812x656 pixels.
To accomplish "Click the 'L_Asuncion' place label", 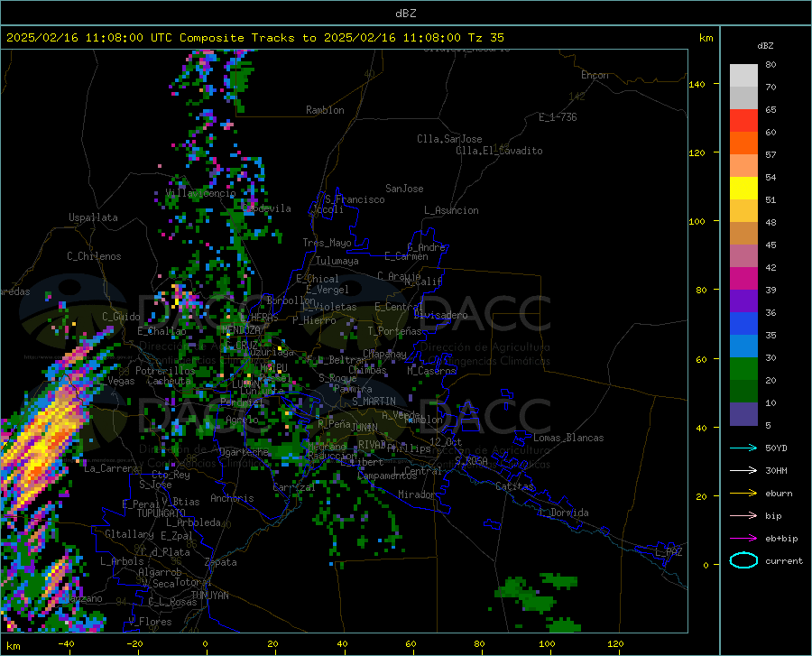I will pyautogui.click(x=451, y=210).
